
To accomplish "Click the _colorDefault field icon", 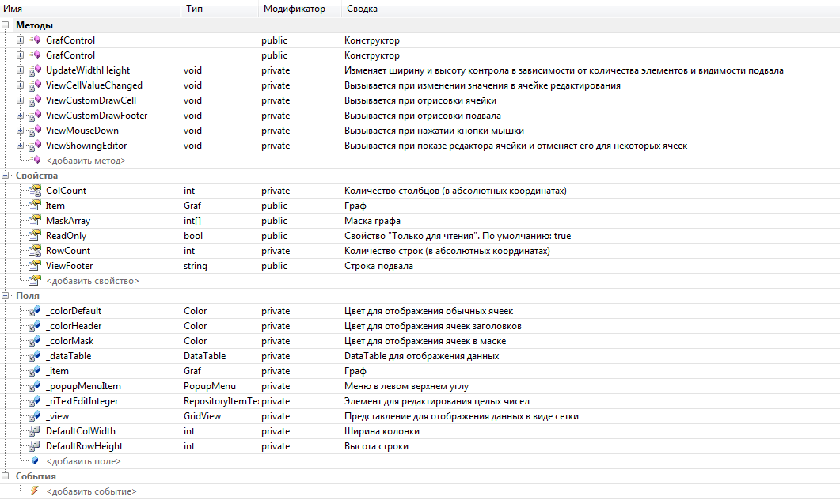I will (35, 311).
